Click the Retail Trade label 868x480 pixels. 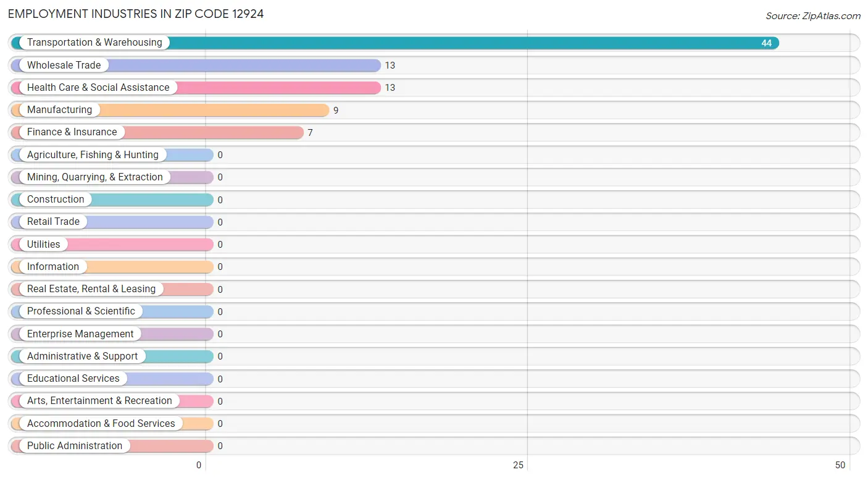[x=53, y=221]
